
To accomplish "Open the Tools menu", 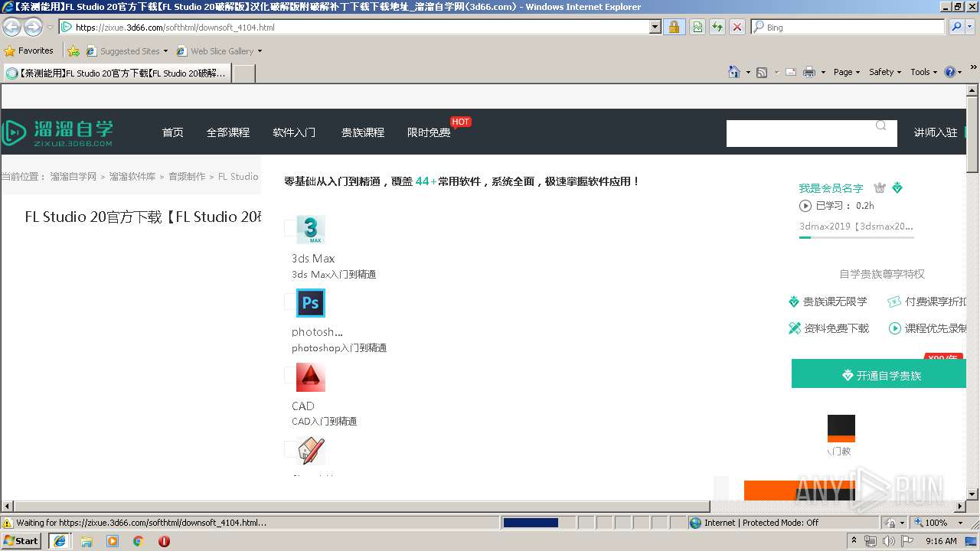I will (923, 72).
